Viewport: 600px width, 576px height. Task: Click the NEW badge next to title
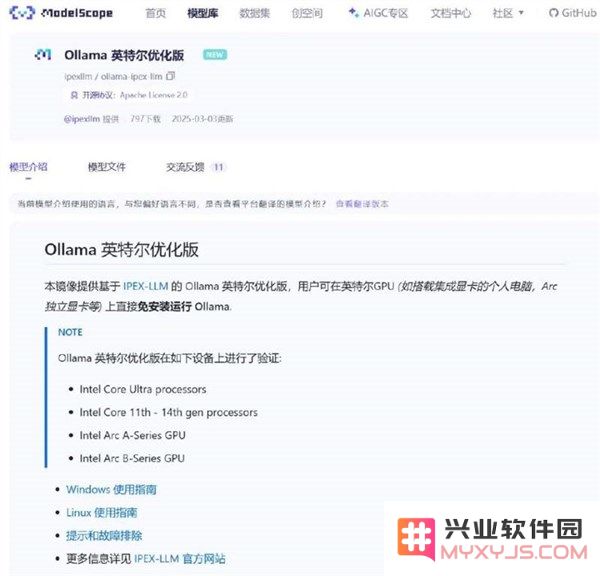215,55
